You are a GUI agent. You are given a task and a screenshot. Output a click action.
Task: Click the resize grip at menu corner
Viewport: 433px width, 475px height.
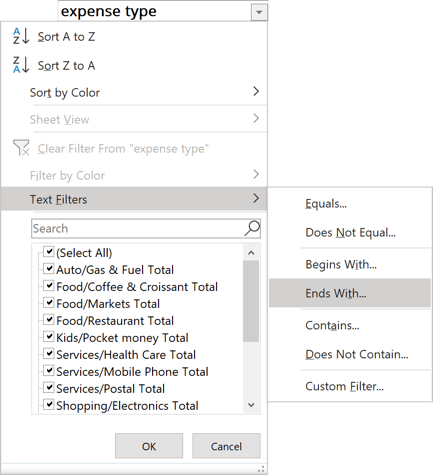tap(262, 469)
